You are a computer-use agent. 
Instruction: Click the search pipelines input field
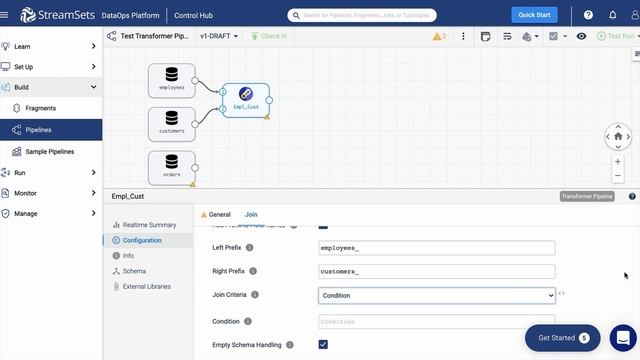(x=362, y=15)
